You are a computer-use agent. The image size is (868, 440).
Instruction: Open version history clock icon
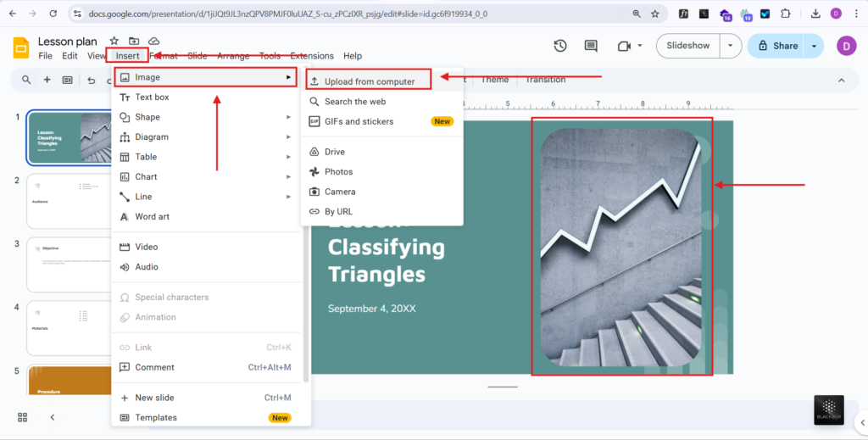pyautogui.click(x=560, y=46)
